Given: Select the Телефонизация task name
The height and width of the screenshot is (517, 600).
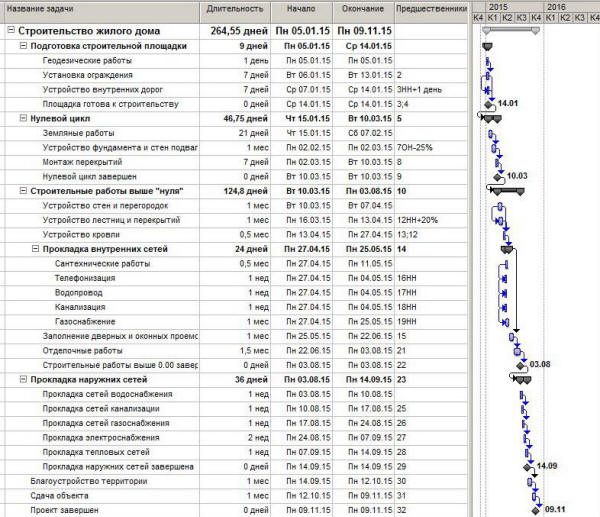Looking at the screenshot, I should pyautogui.click(x=85, y=278).
